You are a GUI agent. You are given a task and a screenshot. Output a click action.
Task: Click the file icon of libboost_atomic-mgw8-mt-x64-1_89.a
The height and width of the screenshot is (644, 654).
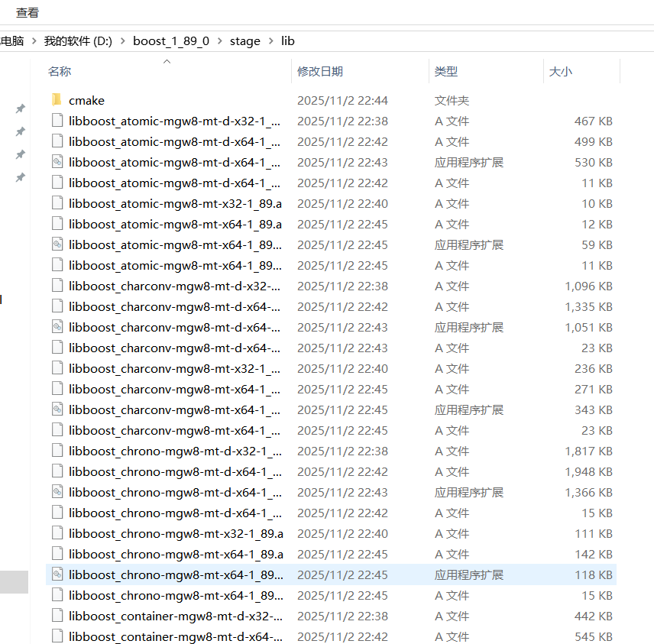pos(57,224)
